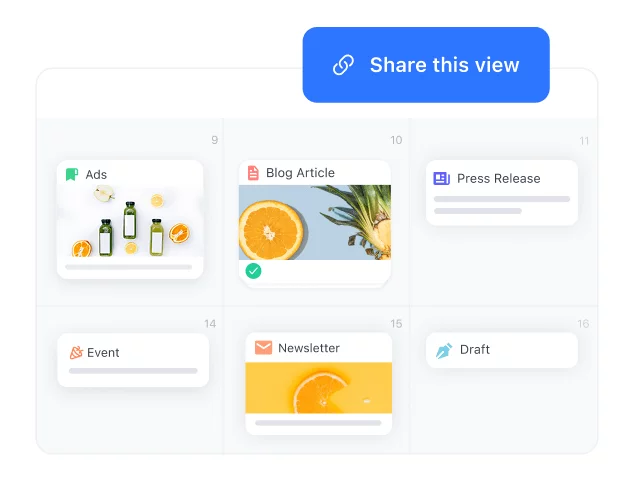This screenshot has width=633, height=477.
Task: Open the Newsletter orange slice image
Action: (319, 388)
